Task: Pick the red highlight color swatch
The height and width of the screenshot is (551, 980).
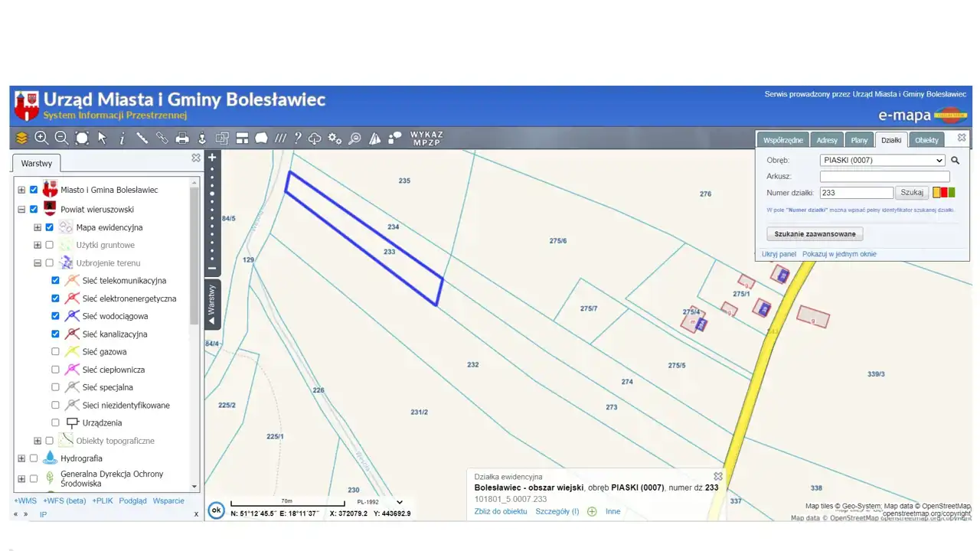Action: coord(944,193)
